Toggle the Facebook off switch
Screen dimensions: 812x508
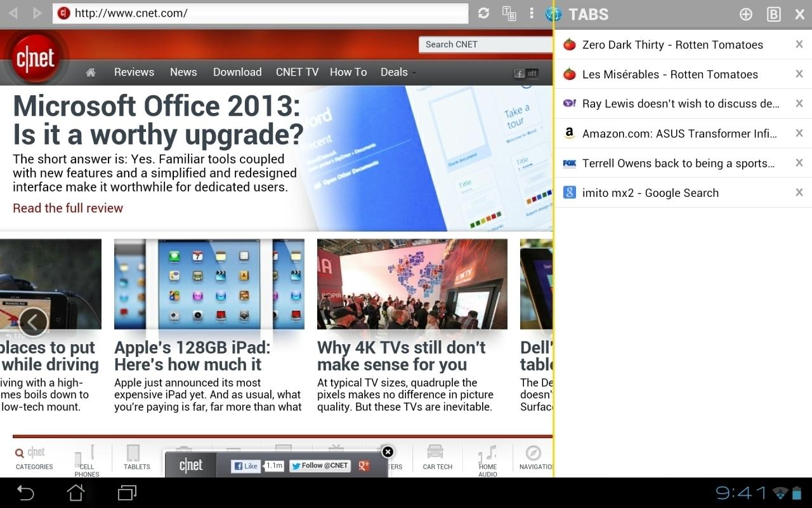pos(526,73)
